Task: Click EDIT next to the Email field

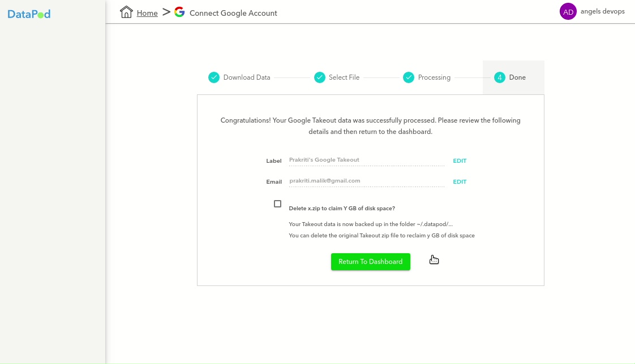Action: [460, 182]
